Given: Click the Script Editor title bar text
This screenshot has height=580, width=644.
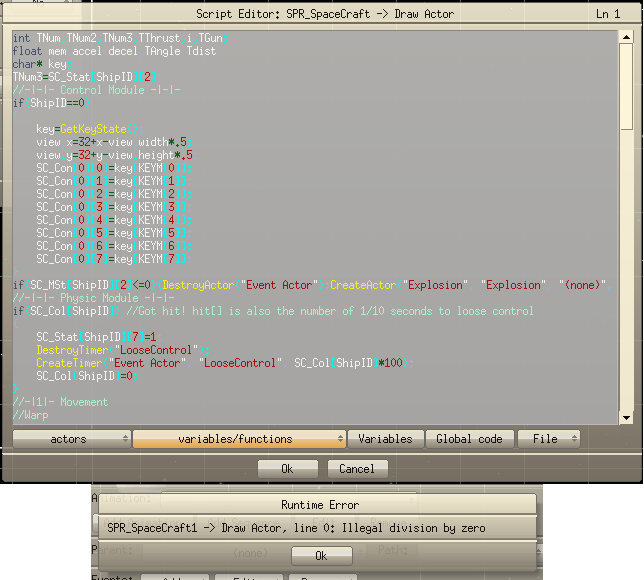Looking at the screenshot, I should [x=325, y=14].
